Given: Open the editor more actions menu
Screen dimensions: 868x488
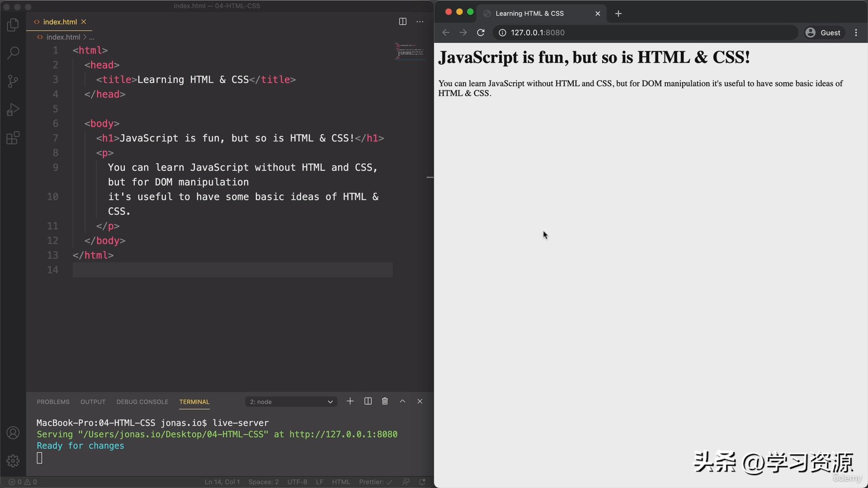Looking at the screenshot, I should pyautogui.click(x=420, y=21).
